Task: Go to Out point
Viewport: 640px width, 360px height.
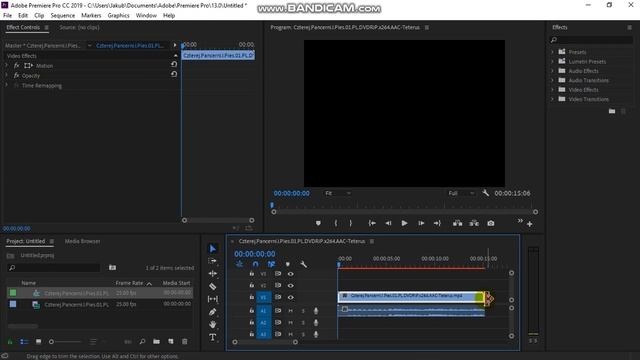Action: 437,223
